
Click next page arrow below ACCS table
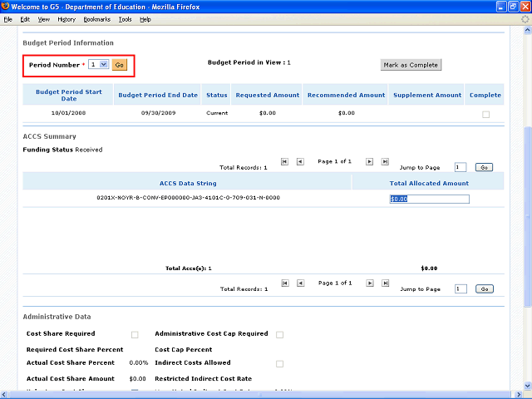click(x=370, y=283)
